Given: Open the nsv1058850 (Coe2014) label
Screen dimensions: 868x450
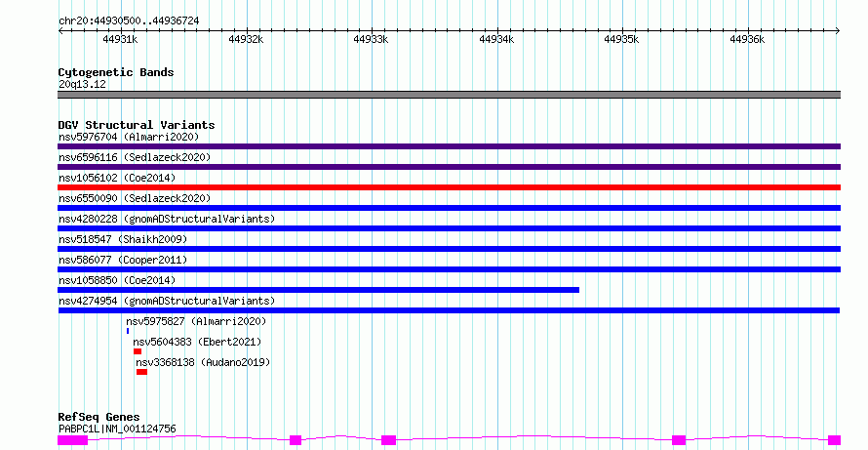Looking at the screenshot, I should coord(117,280).
